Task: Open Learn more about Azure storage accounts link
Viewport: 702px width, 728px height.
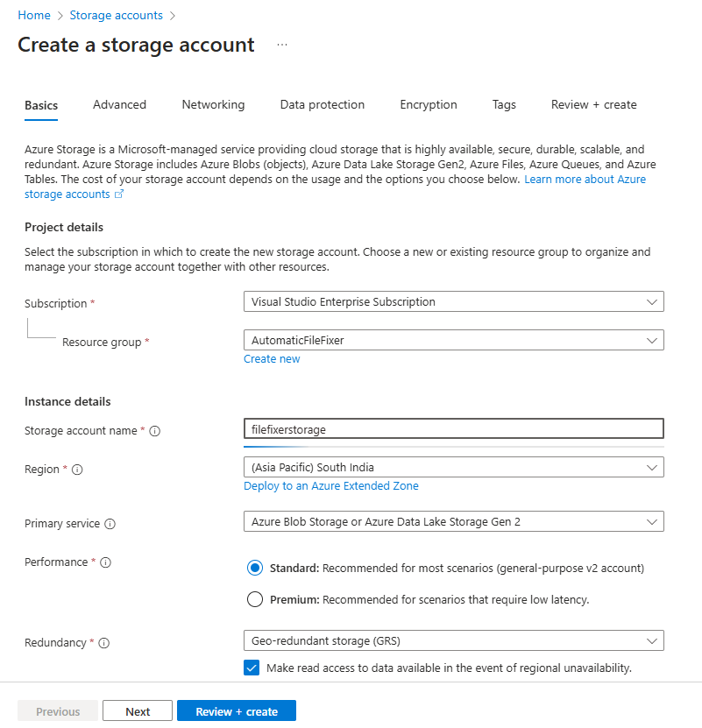Action: (585, 180)
